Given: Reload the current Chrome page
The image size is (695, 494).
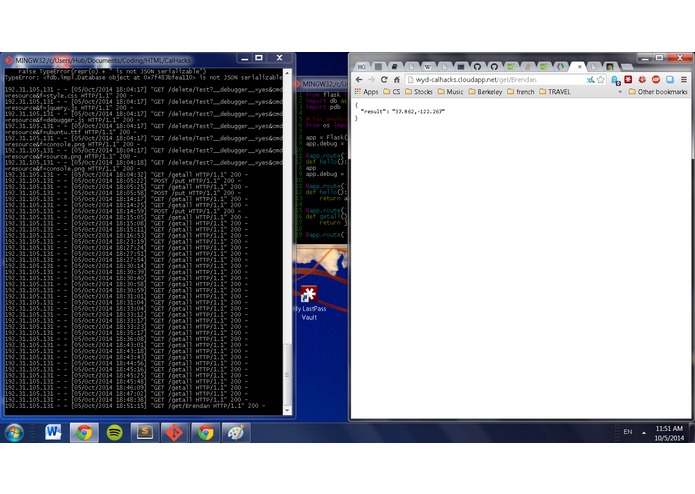Looking at the screenshot, I should tap(384, 80).
